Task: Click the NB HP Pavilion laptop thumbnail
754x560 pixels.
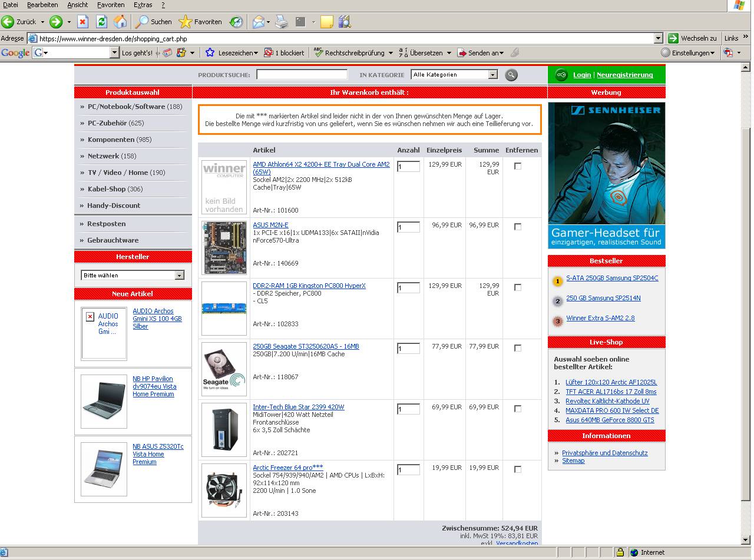Action: [x=104, y=402]
